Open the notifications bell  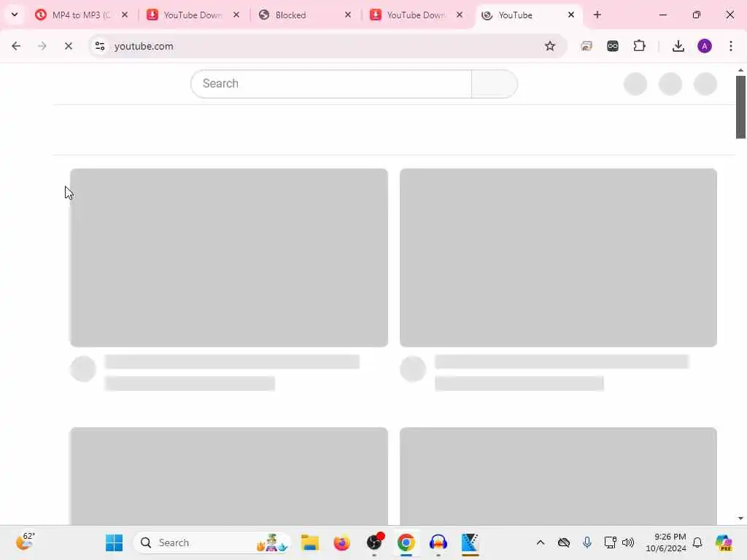(x=697, y=542)
